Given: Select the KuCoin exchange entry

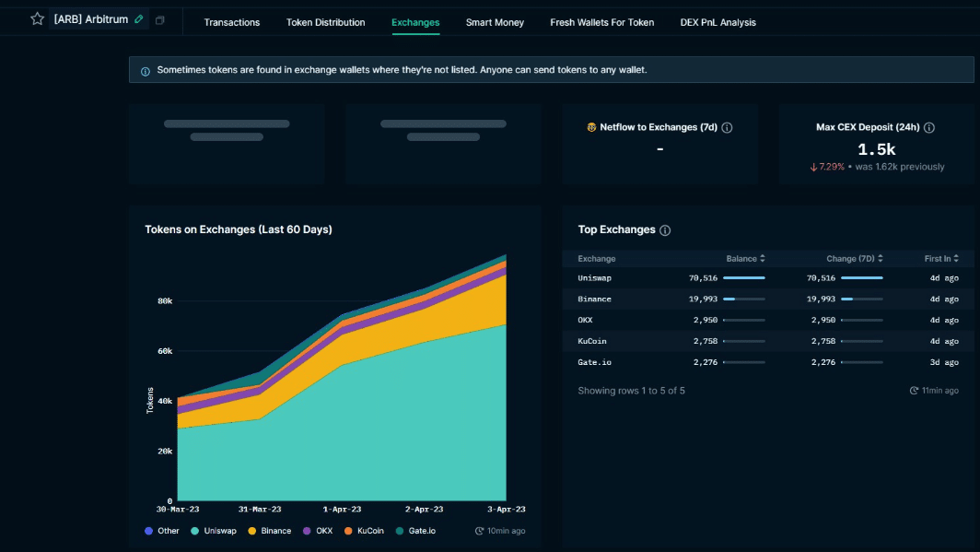Looking at the screenshot, I should tap(592, 341).
